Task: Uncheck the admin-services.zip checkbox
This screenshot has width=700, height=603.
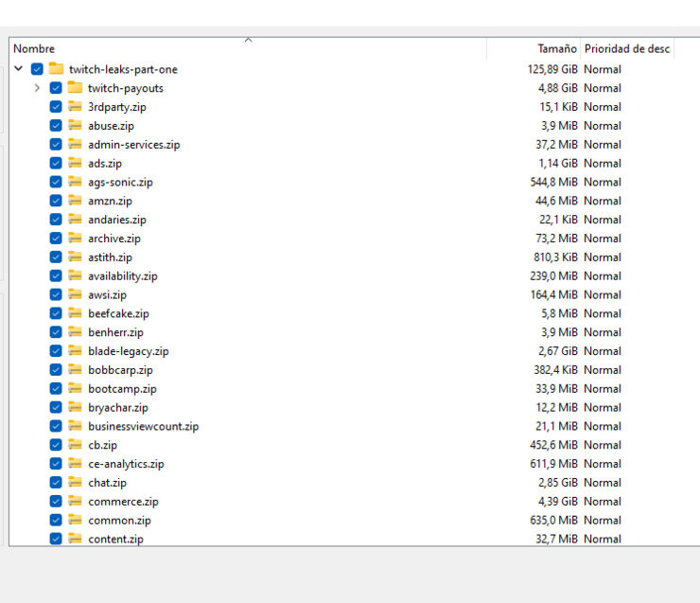Action: tap(56, 145)
